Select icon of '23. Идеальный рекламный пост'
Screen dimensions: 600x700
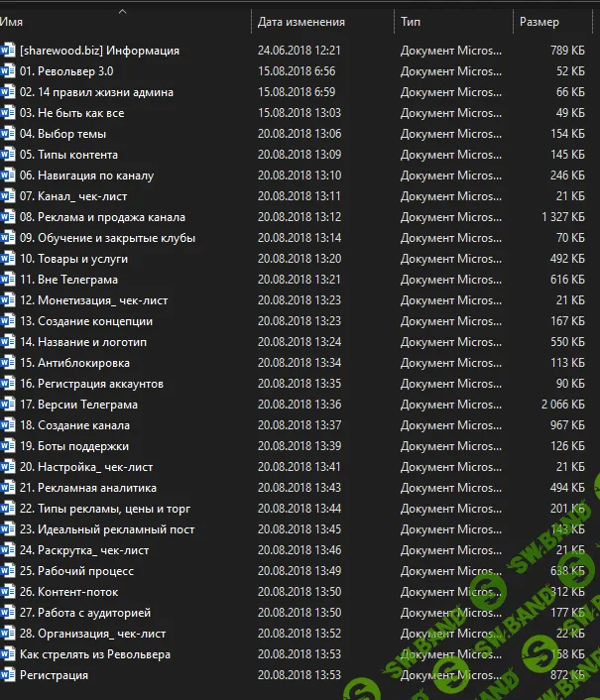pyautogui.click(x=9, y=529)
